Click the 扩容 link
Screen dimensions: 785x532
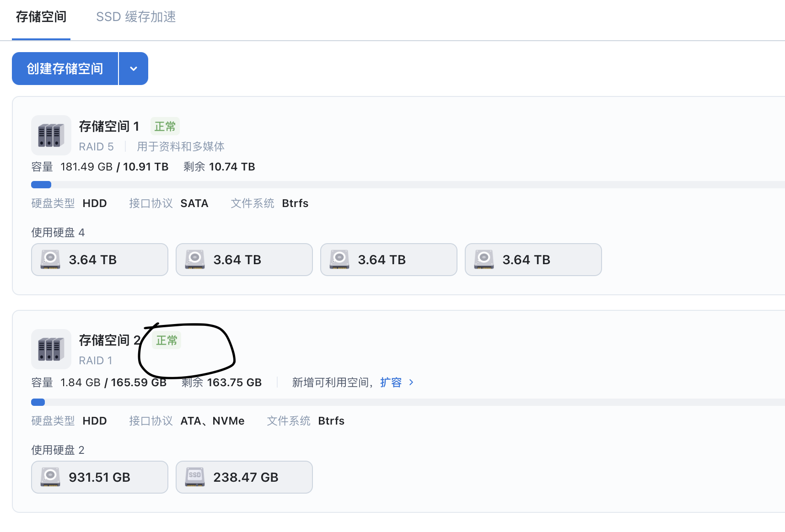tap(391, 383)
